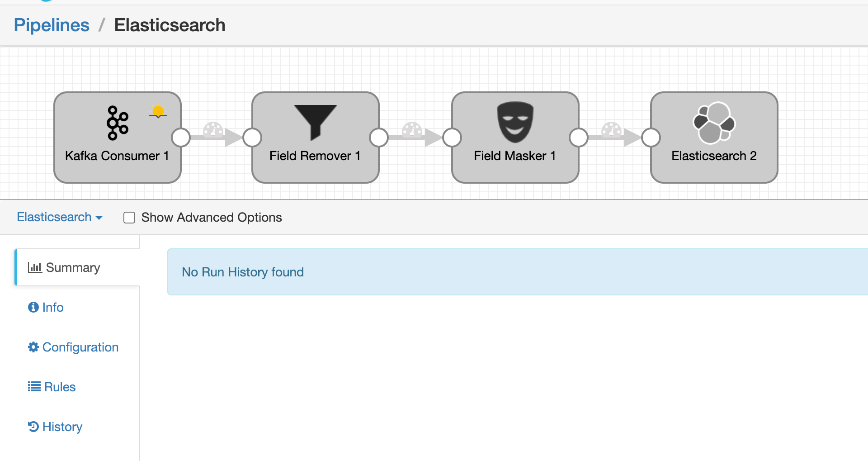The width and height of the screenshot is (868, 475).
Task: Open the Summary tab
Action: tap(77, 267)
